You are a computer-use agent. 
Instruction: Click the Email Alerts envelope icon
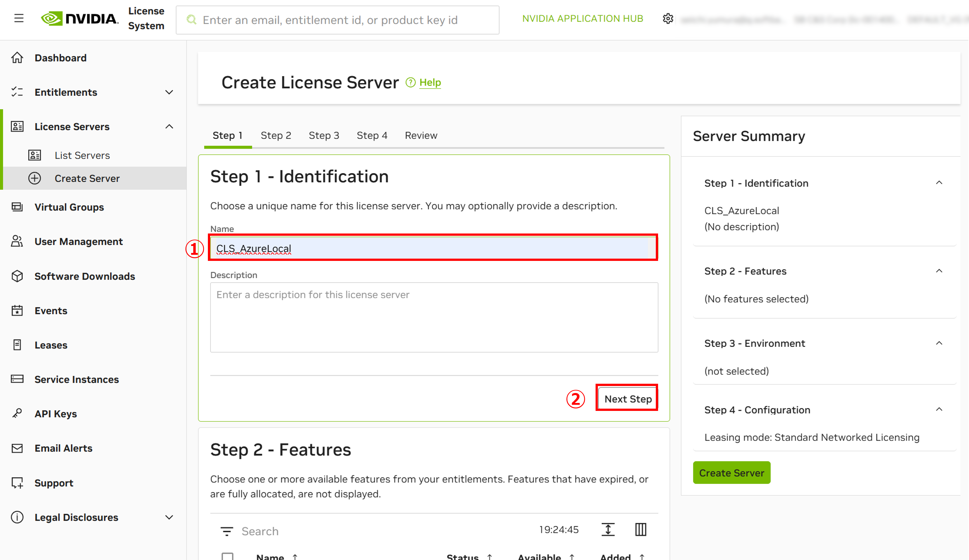(17, 448)
